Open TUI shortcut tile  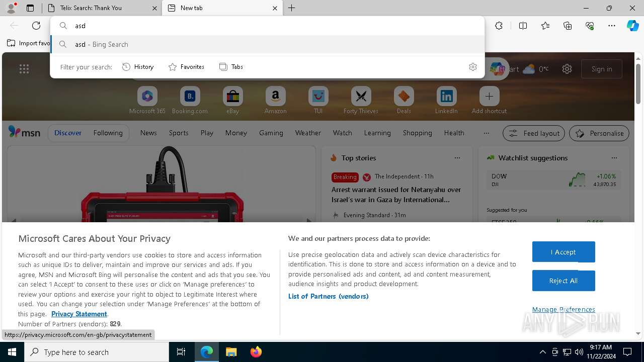point(318,101)
